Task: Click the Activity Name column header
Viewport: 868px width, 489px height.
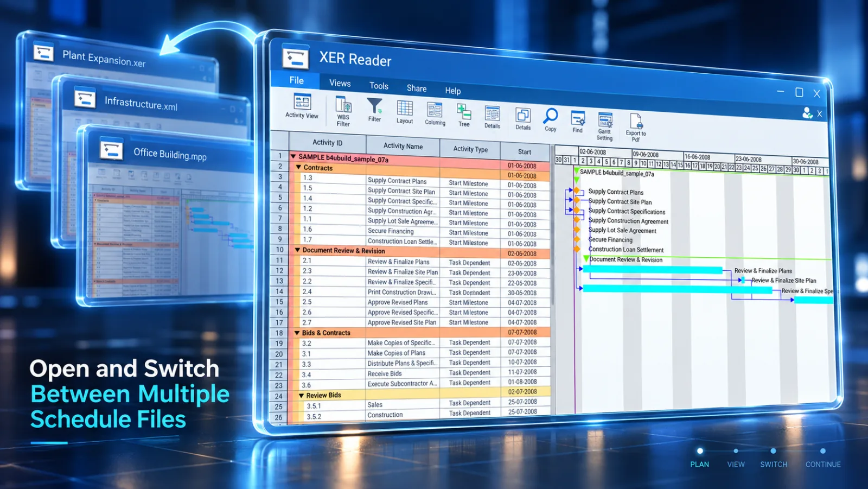Action: pos(403,146)
